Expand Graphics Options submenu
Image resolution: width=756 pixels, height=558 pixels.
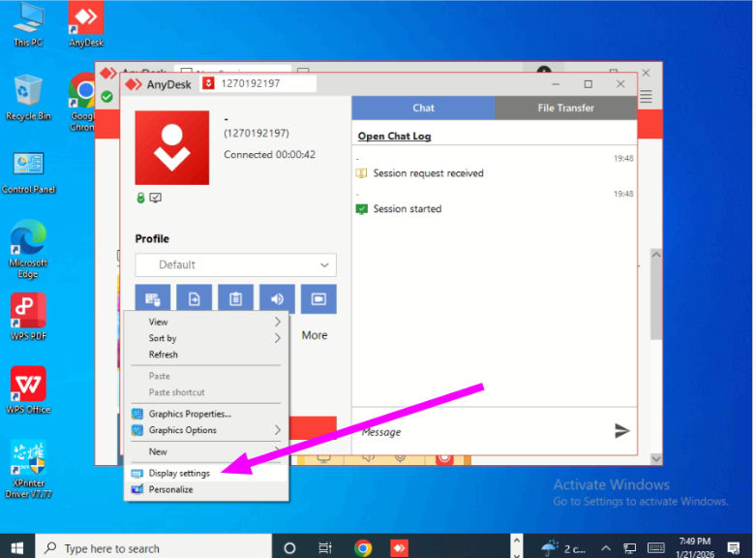coord(206,430)
